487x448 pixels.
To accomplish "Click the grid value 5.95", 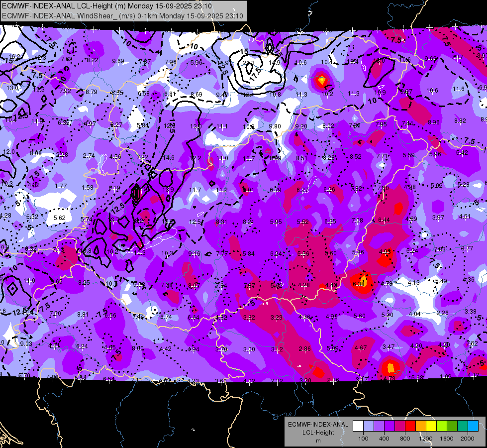I will coord(276,222).
